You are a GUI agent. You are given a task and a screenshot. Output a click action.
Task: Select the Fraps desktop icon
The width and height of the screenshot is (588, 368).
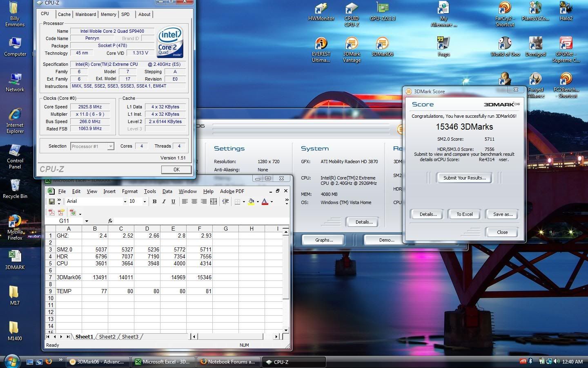tap(443, 47)
